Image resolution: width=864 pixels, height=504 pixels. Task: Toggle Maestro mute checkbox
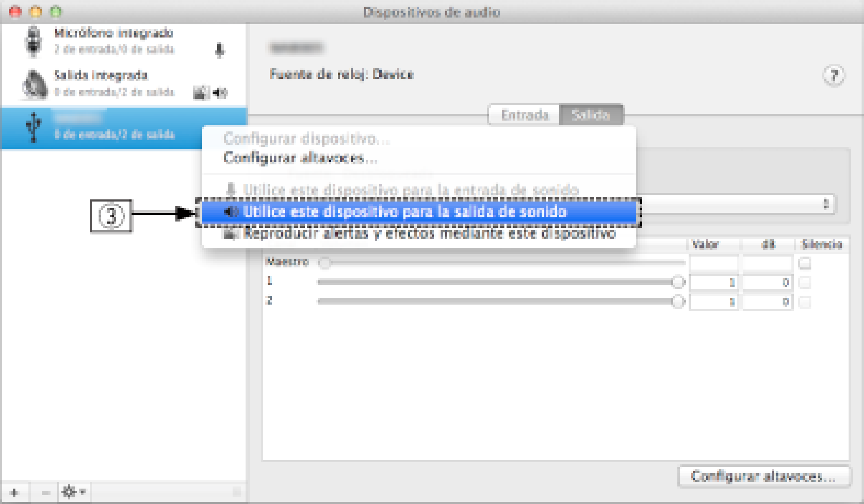click(804, 263)
